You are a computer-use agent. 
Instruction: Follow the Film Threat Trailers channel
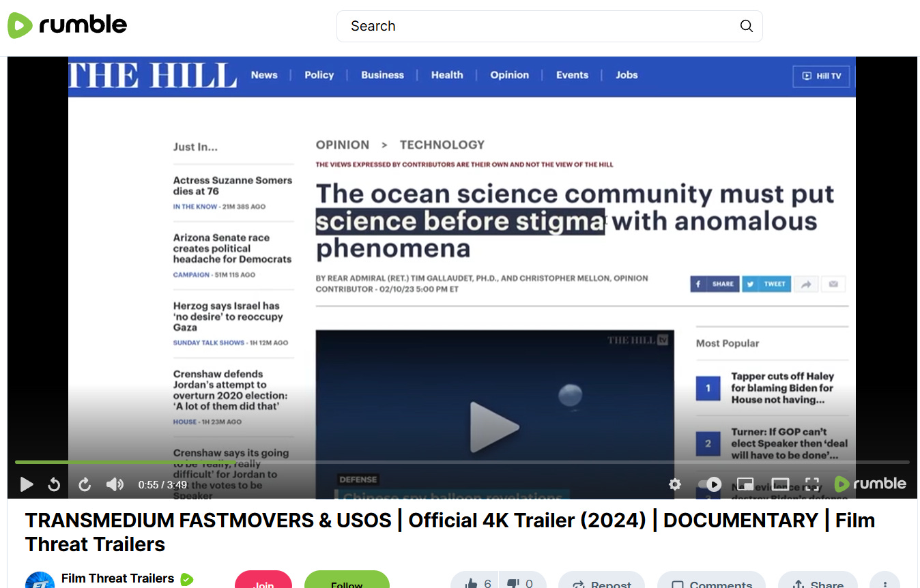click(x=347, y=580)
